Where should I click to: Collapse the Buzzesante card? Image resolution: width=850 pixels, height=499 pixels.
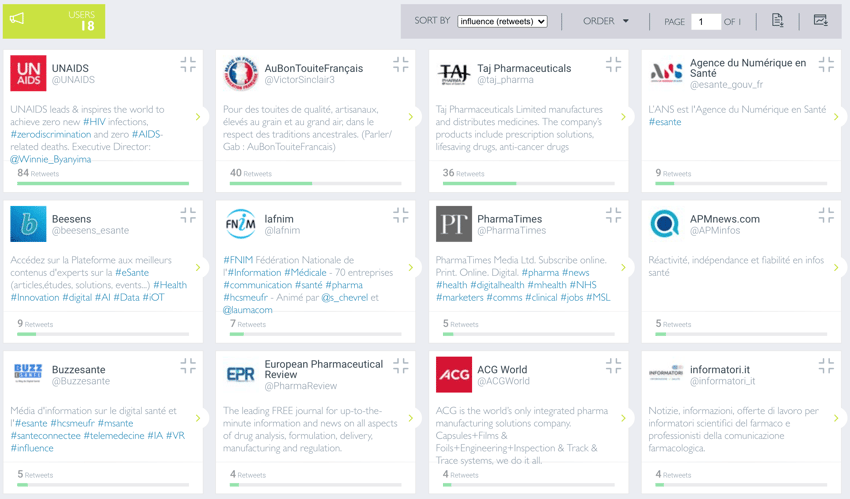click(188, 366)
